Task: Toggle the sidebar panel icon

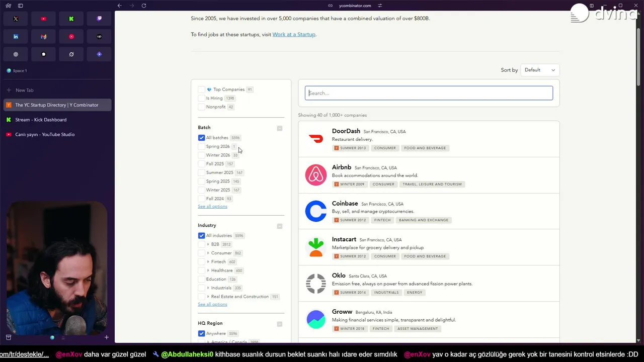Action: tap(21, 6)
